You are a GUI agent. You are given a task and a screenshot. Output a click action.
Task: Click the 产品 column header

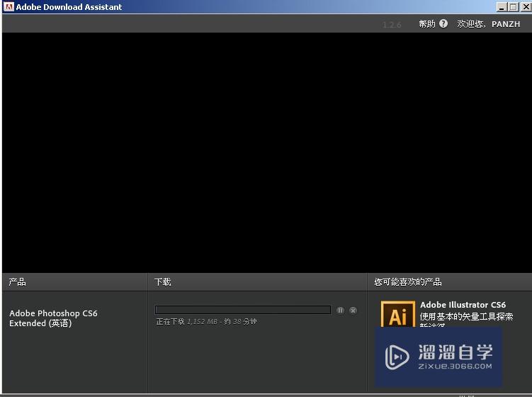pos(17,282)
